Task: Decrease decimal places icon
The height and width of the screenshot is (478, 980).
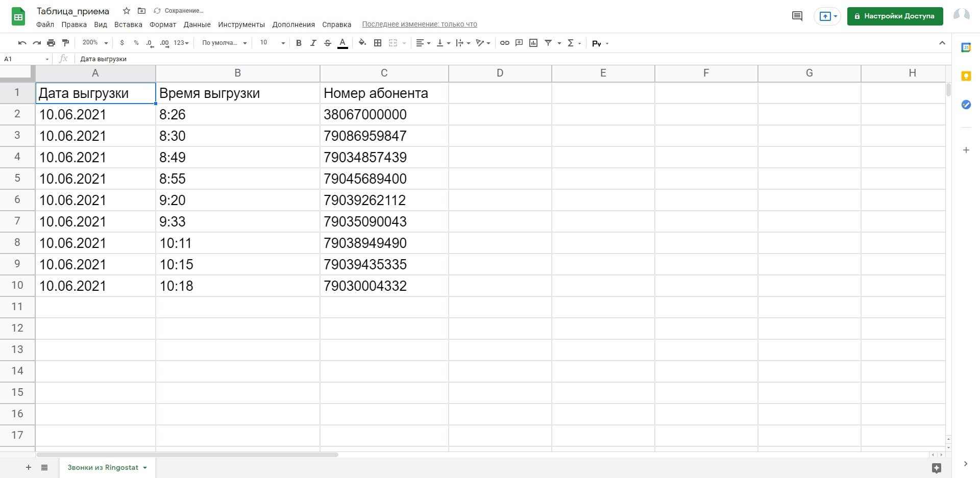Action: click(x=150, y=43)
